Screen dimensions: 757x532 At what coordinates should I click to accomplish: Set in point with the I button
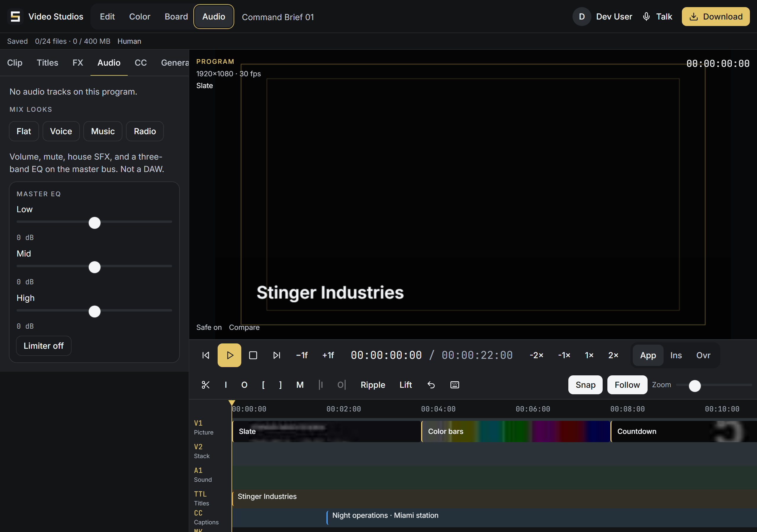[x=226, y=385]
